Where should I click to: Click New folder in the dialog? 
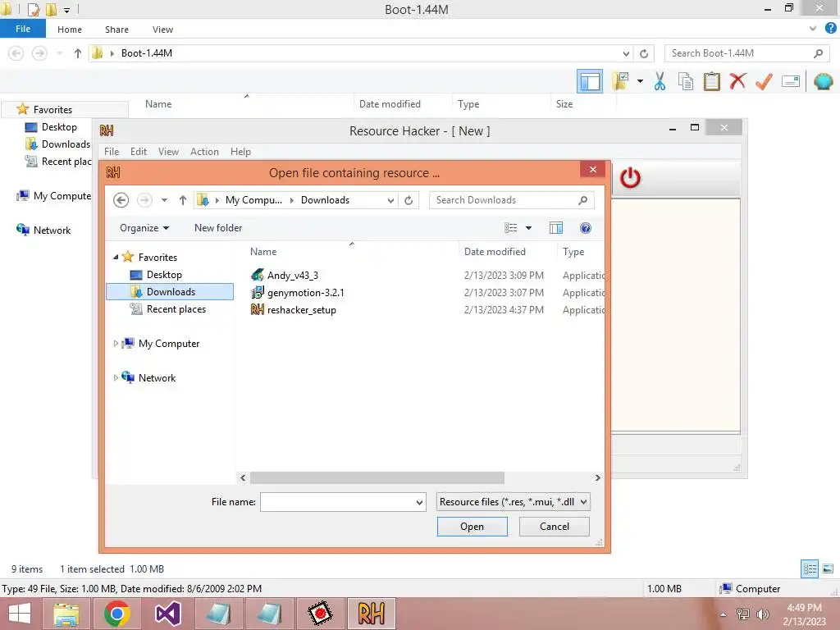coord(218,228)
